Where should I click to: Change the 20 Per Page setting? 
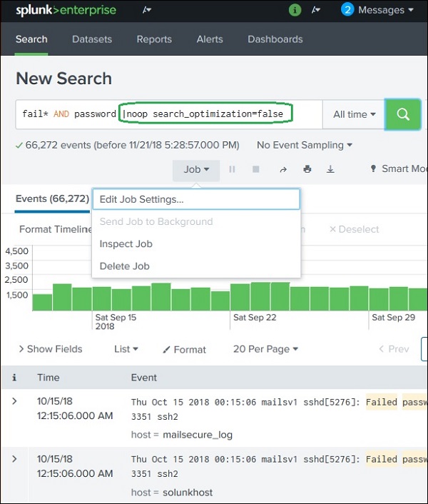point(265,349)
